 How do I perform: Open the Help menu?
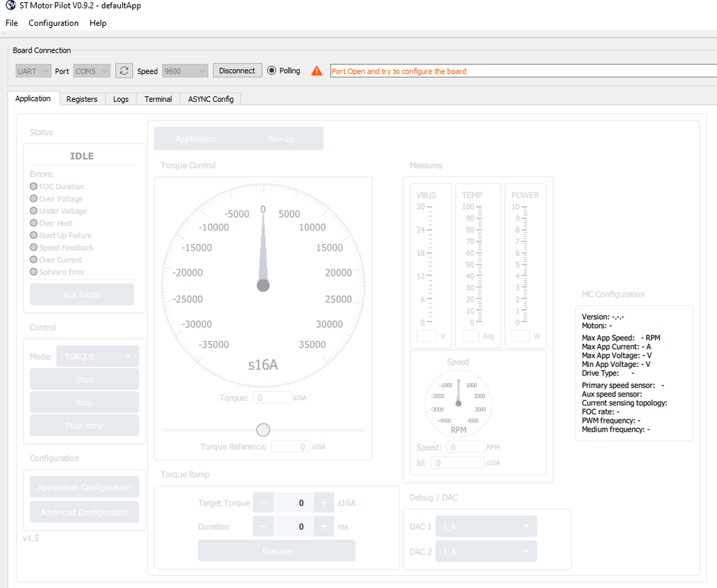(98, 23)
